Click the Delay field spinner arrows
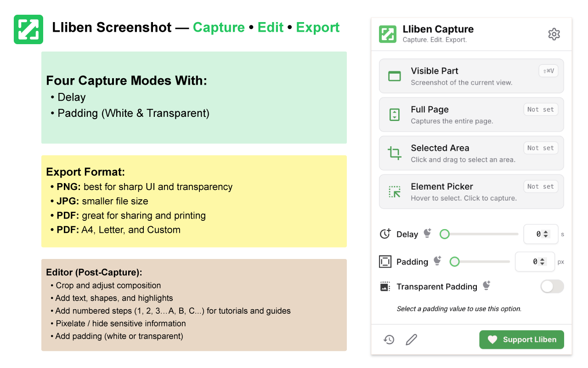This screenshot has width=588, height=368. point(546,234)
